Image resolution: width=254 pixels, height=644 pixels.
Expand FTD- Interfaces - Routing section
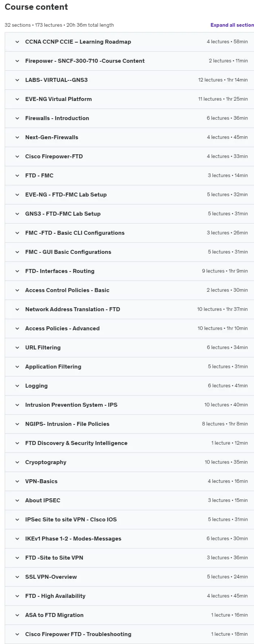coord(129,271)
